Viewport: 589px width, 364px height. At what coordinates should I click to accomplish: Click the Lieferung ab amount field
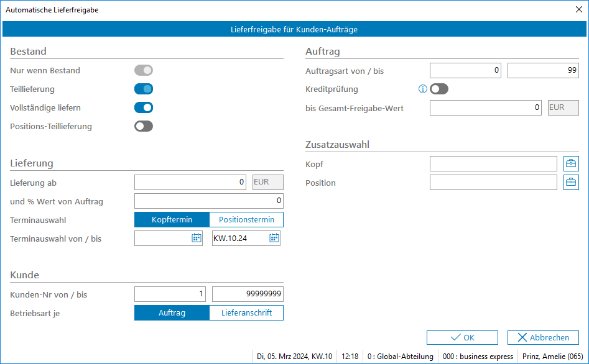coord(192,183)
